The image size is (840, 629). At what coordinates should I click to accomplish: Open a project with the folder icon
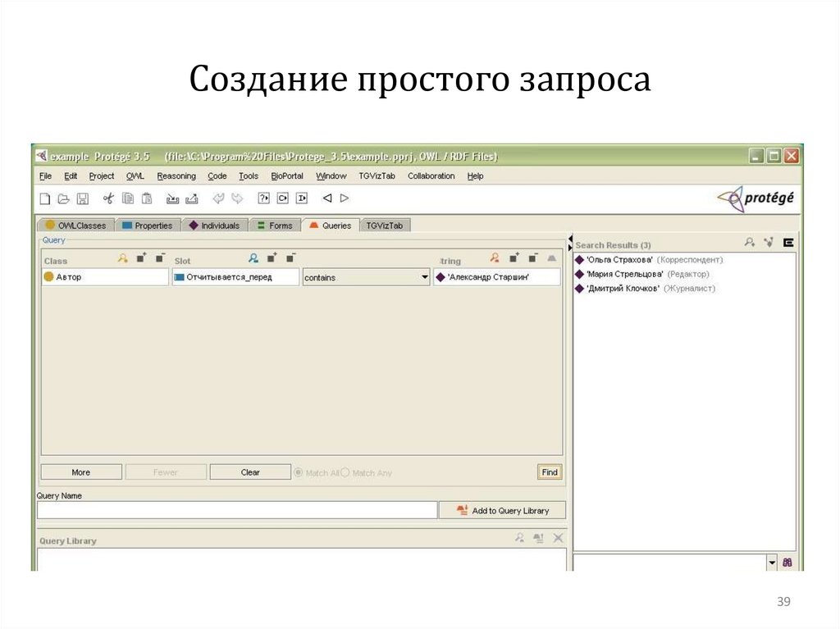pos(64,198)
